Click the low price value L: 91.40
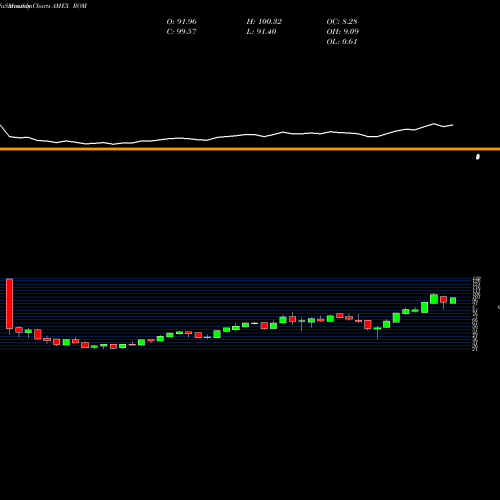Viewport: 500px width, 500px height. point(261,32)
